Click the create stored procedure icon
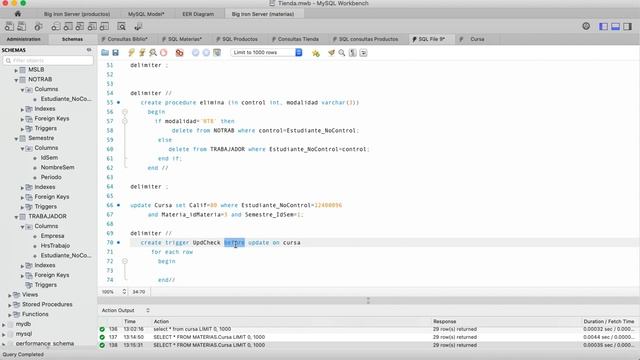Screen dimensions: 640x360 click(92, 27)
